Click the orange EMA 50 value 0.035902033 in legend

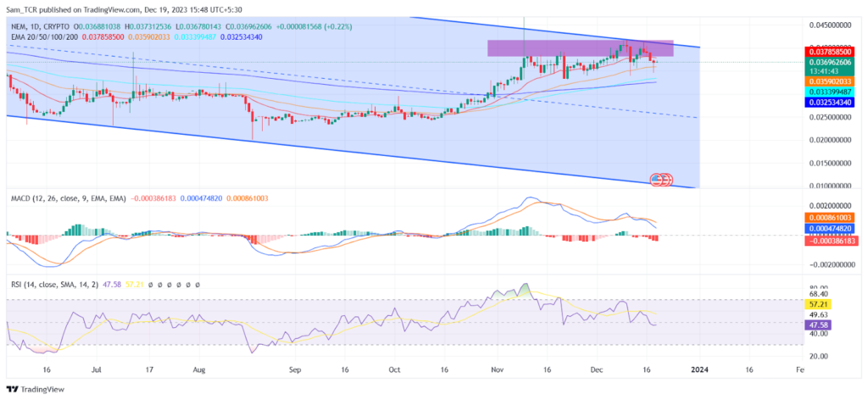point(150,37)
